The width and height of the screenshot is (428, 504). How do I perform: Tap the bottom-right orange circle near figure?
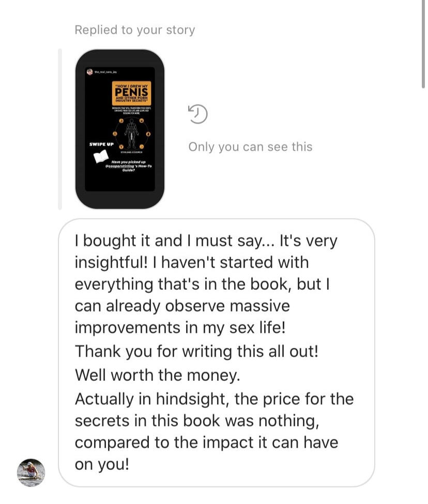click(x=142, y=146)
